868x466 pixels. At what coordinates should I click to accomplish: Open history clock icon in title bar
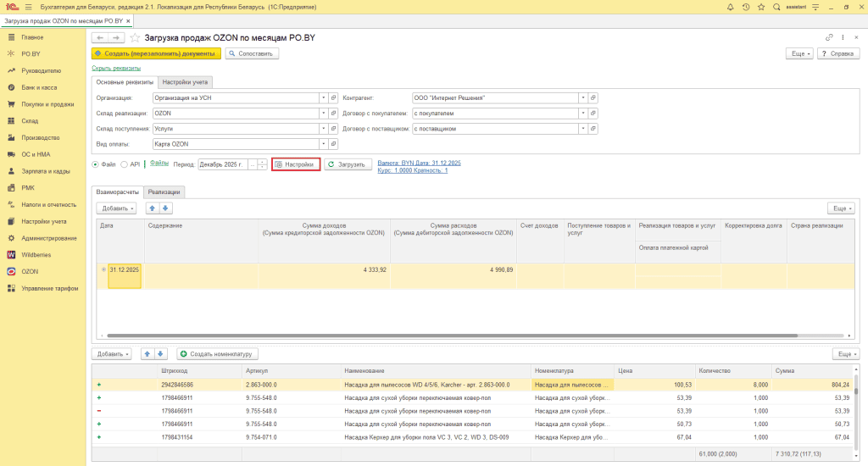coord(746,7)
